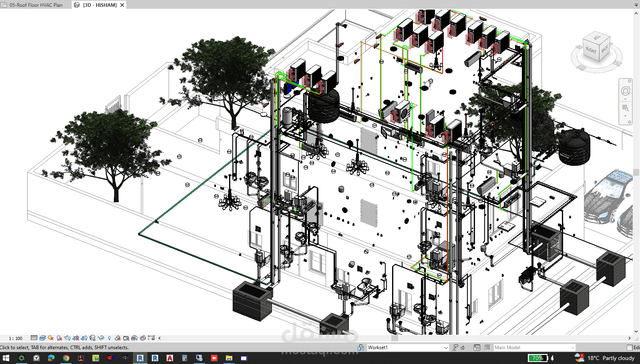Toggle Crop View icon
This screenshot has height=364, width=640.
pyautogui.click(x=76, y=338)
